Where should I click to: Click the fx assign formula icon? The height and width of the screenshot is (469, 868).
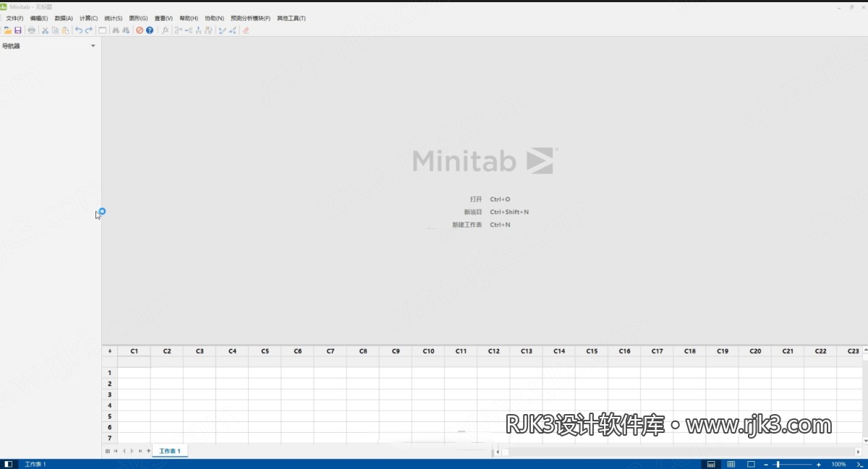click(x=165, y=30)
